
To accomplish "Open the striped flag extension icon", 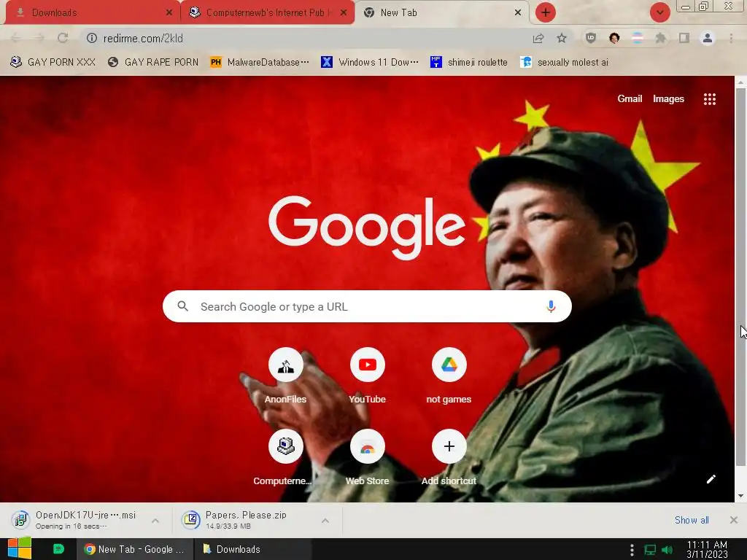I will point(638,38).
